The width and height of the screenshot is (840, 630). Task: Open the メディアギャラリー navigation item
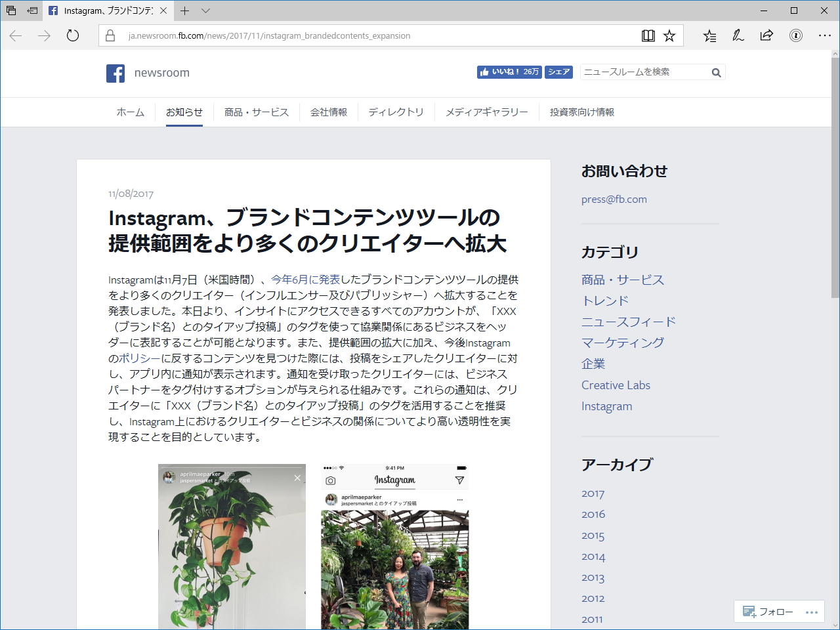click(487, 112)
